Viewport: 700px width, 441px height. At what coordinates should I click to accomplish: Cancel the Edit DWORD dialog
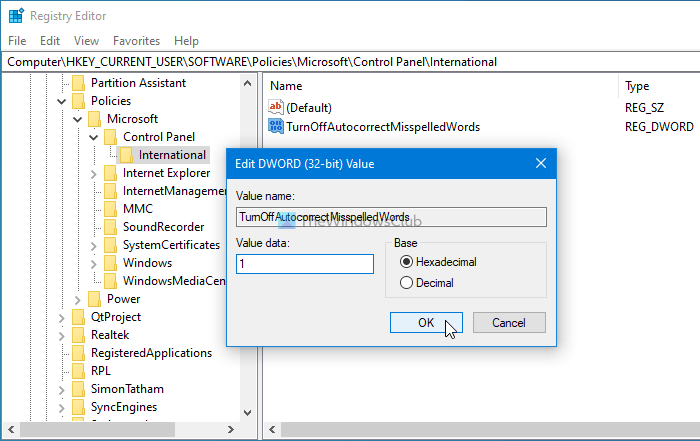coord(509,322)
